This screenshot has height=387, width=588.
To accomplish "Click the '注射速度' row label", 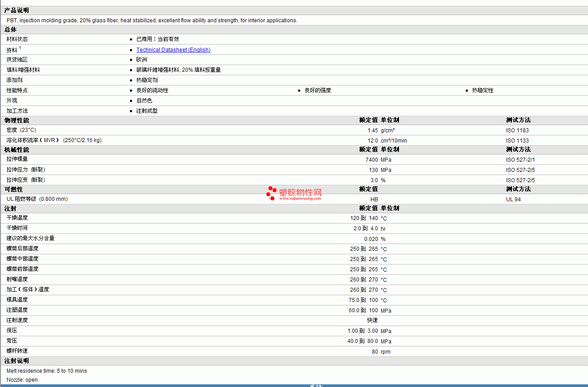I will click(17, 320).
